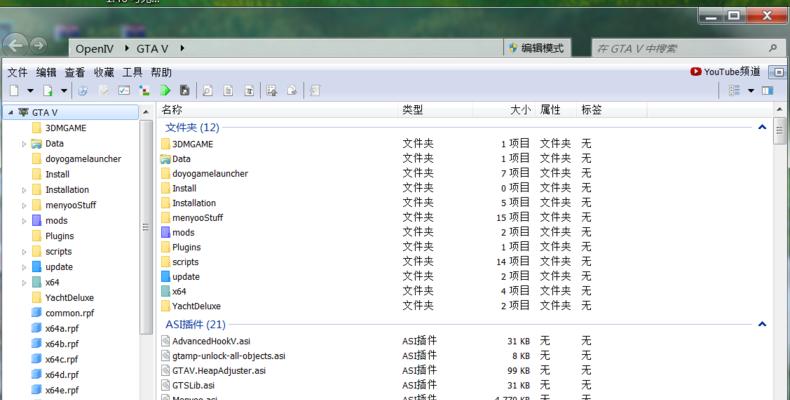Expand the scripts folder in the tree

click(24, 252)
